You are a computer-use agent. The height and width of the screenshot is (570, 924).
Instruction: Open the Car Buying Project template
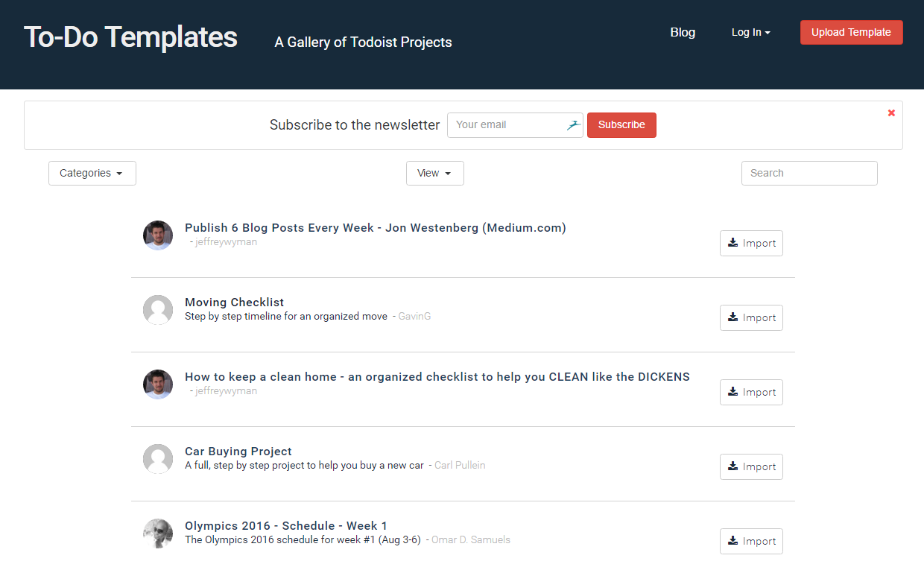238,451
